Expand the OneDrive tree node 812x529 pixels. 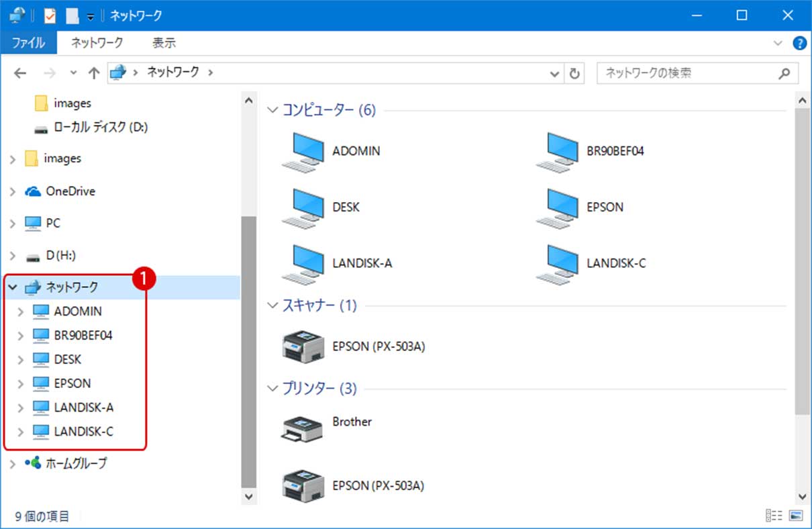(x=13, y=191)
